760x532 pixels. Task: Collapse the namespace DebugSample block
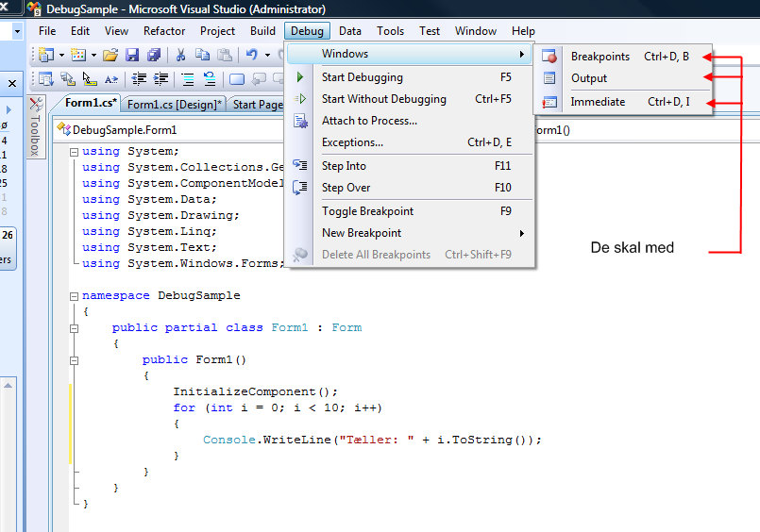pyautogui.click(x=75, y=296)
